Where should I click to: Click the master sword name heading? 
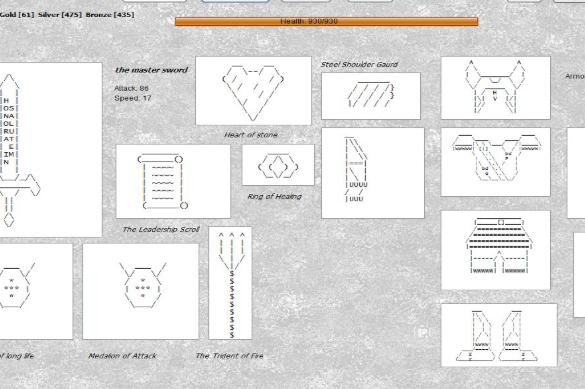pos(151,70)
